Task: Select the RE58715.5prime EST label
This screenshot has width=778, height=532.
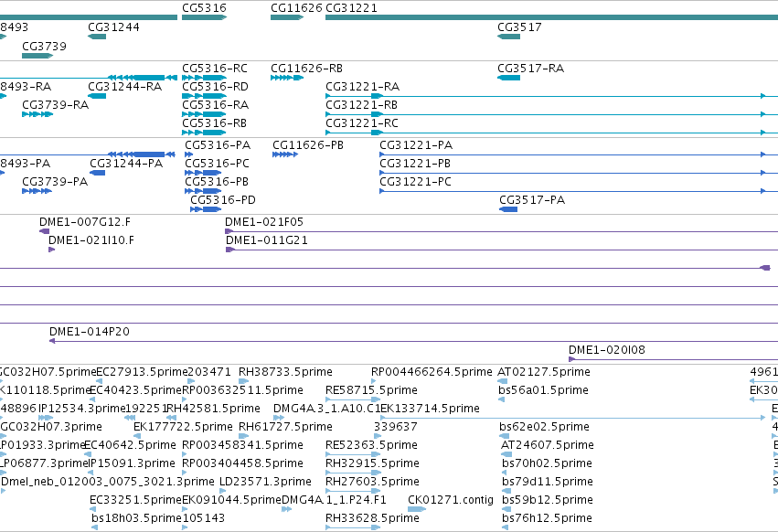Action: (x=372, y=390)
